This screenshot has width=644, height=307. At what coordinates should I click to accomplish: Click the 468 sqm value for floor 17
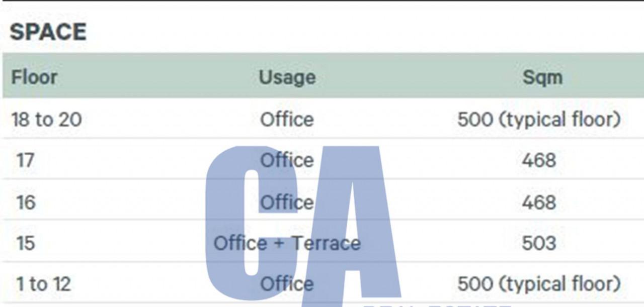[x=539, y=161]
